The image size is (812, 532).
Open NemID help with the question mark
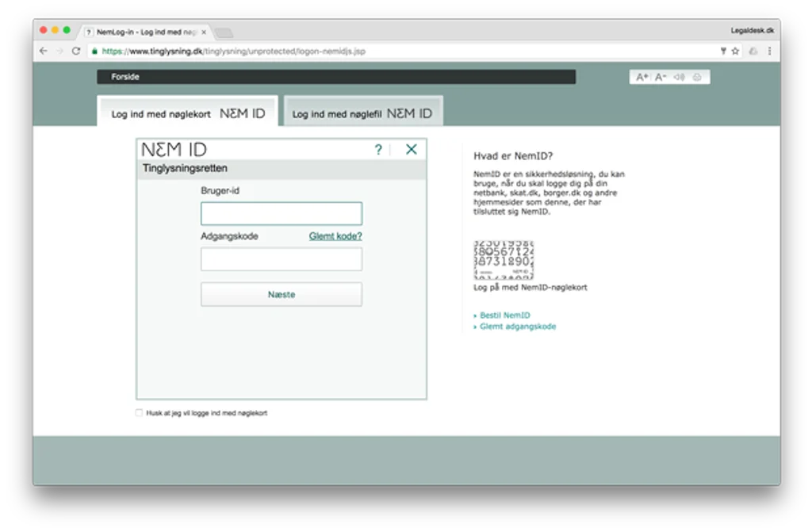click(378, 150)
